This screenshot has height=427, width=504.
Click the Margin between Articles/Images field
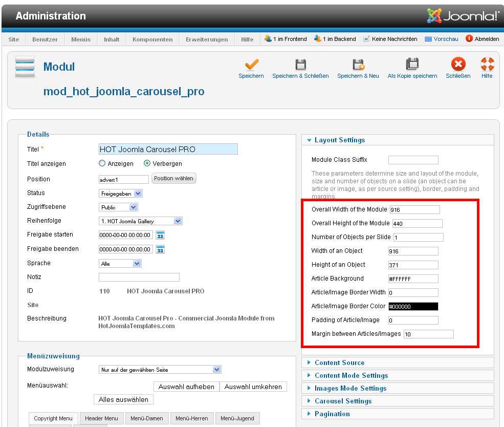428,334
